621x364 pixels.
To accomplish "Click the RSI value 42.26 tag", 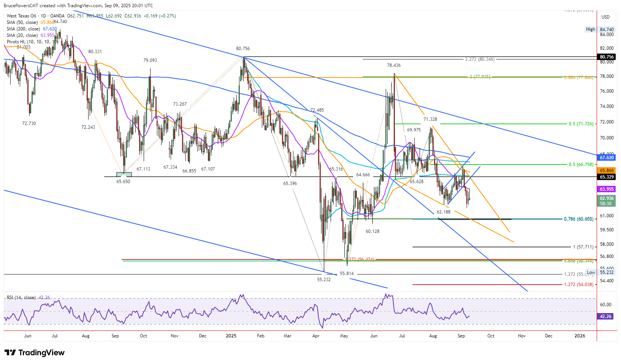I will 606,317.
